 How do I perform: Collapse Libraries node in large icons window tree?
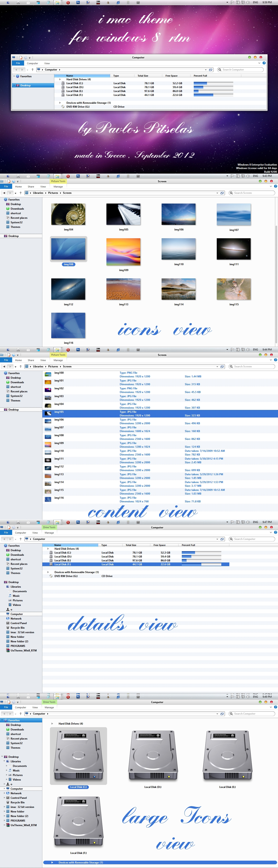[4, 761]
